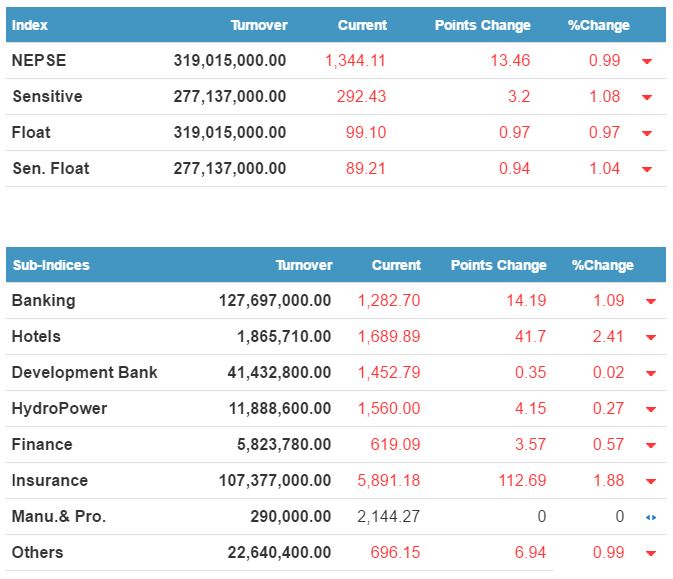Click the down arrow beside Sensitive index
This screenshot has width=673, height=579.
click(647, 97)
